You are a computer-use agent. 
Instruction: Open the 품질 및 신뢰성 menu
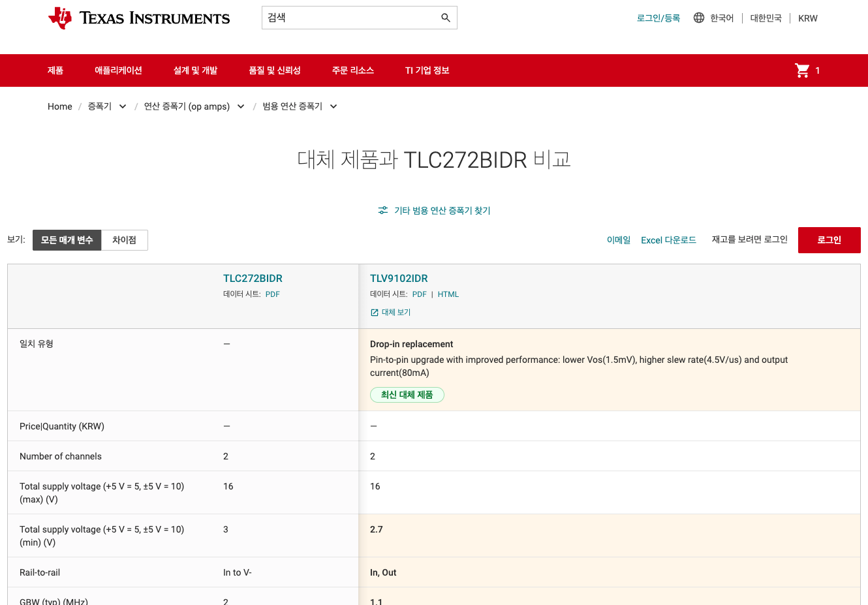tap(275, 70)
